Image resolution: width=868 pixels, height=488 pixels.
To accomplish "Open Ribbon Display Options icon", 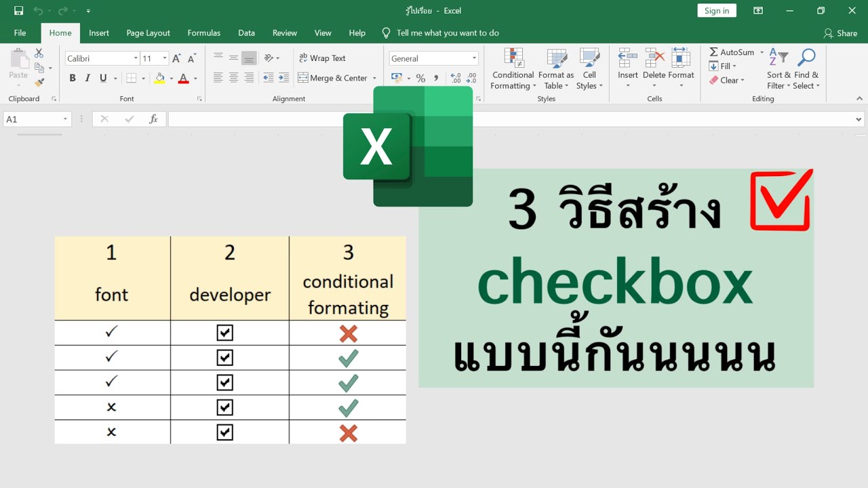I will tap(758, 11).
